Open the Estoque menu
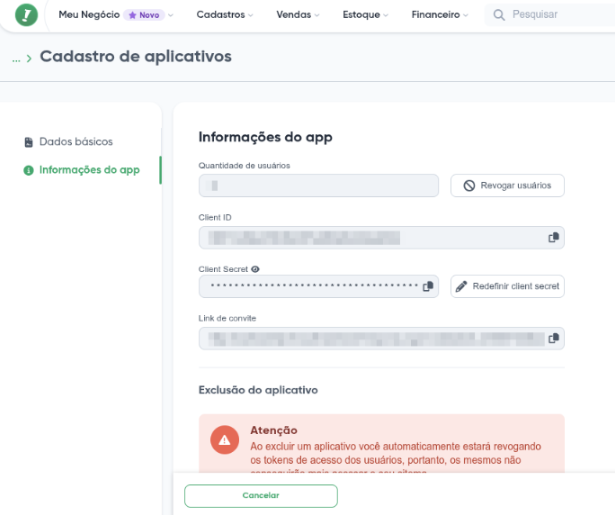Viewport: 615px width, 515px height. (x=365, y=16)
